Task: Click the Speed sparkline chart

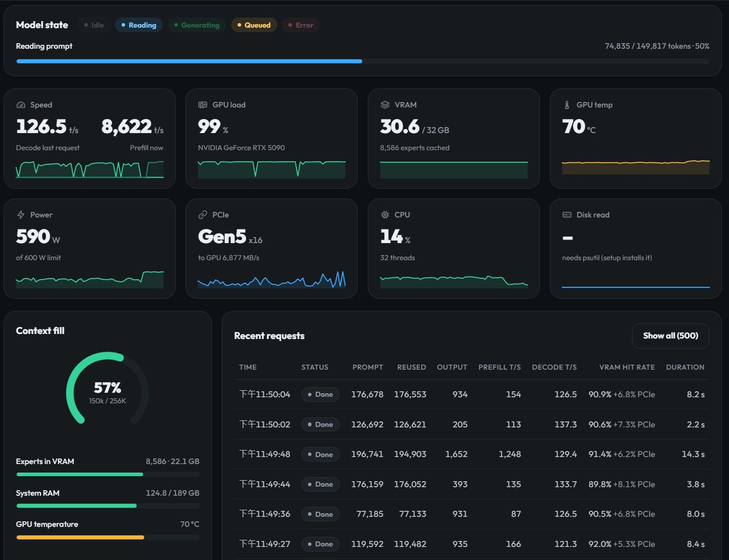Action: (x=90, y=169)
